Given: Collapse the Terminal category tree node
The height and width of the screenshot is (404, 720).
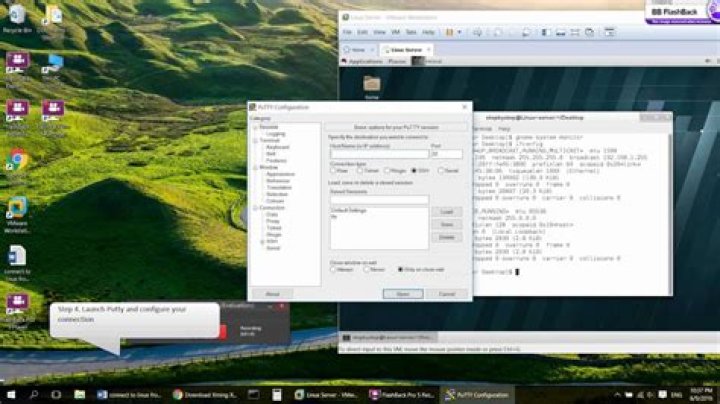Looking at the screenshot, I should point(253,140).
